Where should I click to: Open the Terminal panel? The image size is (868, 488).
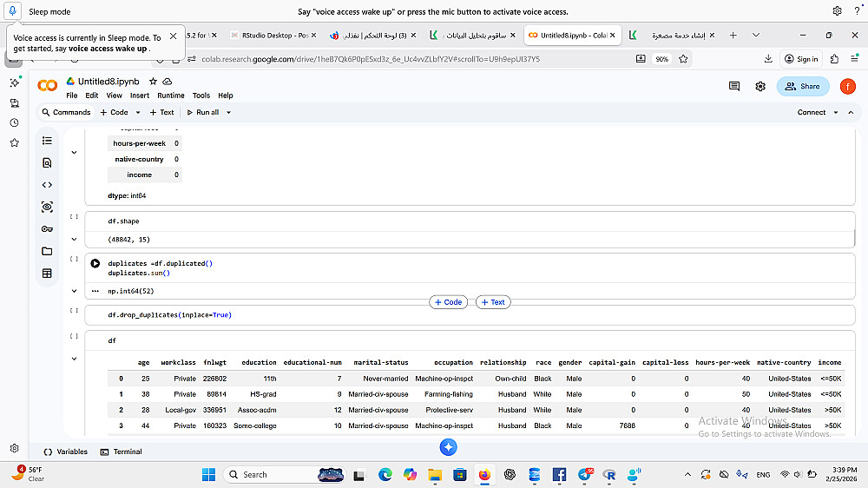[x=121, y=452]
